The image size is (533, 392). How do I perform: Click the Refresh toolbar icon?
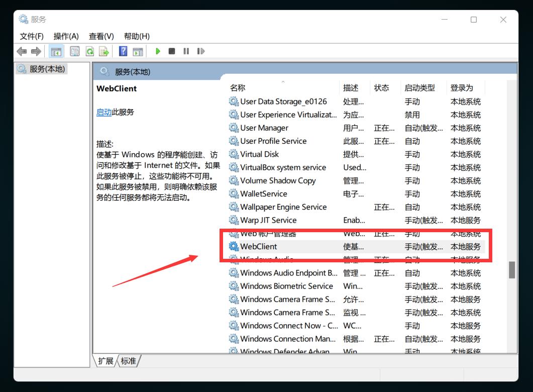point(89,51)
